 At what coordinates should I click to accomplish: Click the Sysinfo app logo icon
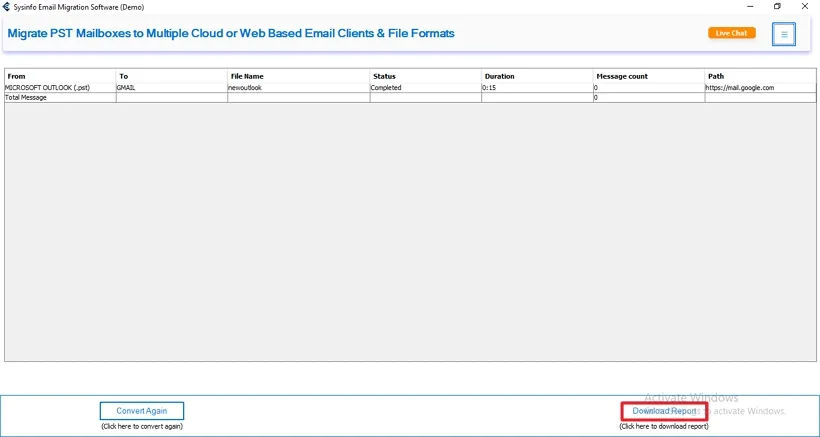click(6, 7)
